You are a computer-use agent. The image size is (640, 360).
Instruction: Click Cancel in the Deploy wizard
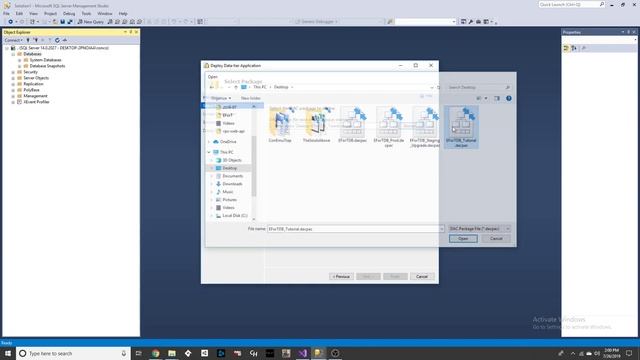point(422,277)
